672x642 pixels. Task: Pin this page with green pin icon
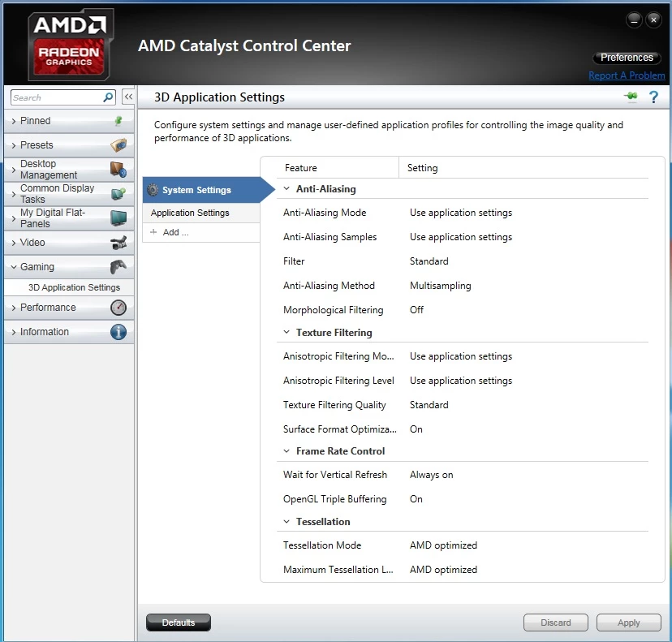pos(631,97)
